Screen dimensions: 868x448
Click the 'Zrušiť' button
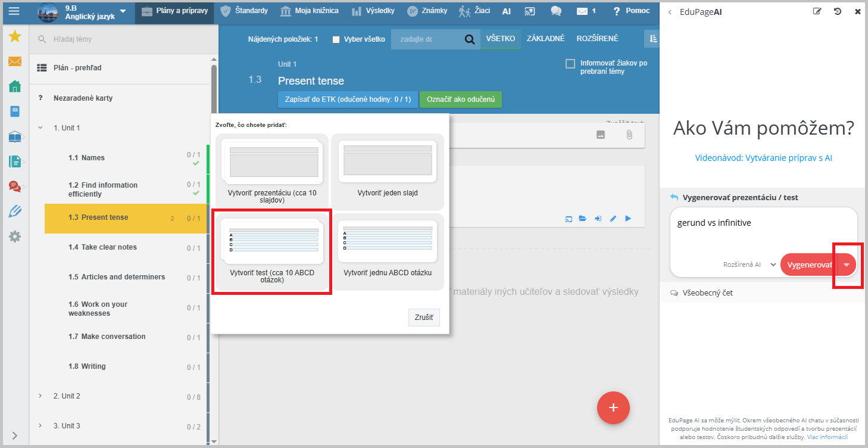[424, 318]
